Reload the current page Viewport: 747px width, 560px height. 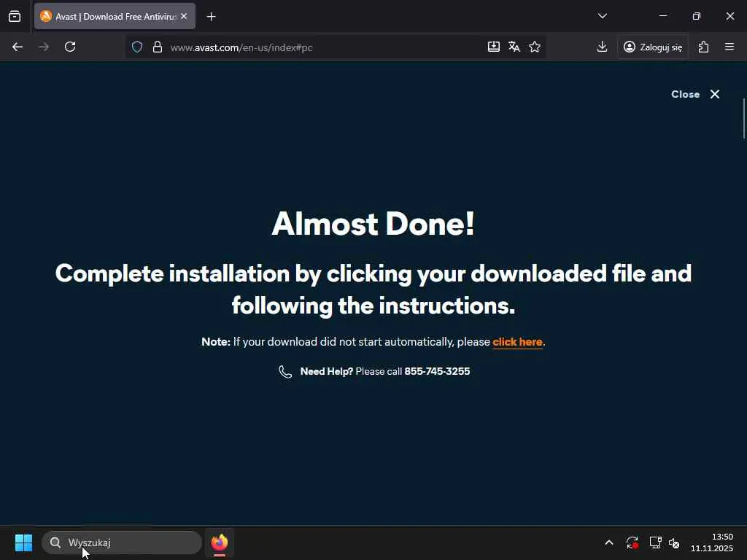tap(70, 47)
